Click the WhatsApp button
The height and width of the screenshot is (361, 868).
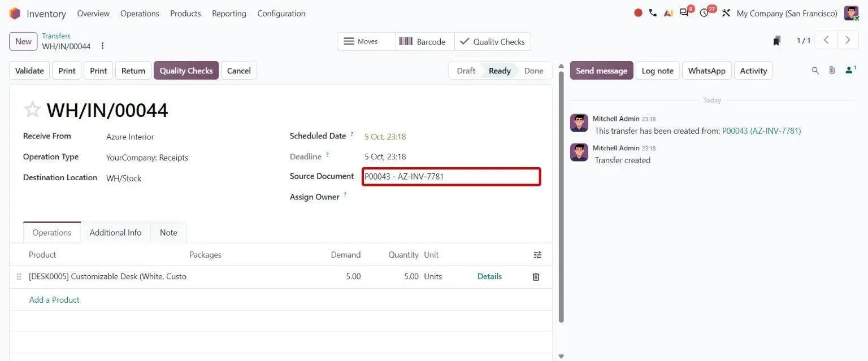click(x=706, y=71)
